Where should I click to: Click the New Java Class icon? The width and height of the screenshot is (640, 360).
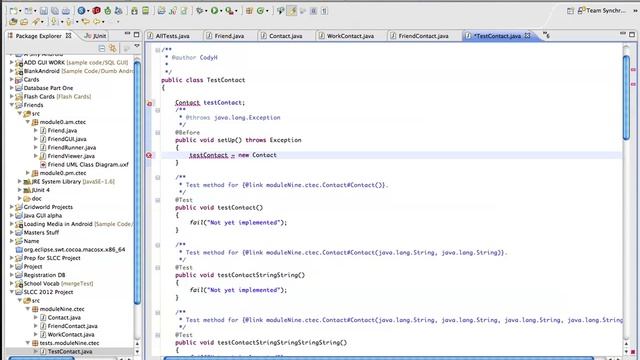pos(260,11)
